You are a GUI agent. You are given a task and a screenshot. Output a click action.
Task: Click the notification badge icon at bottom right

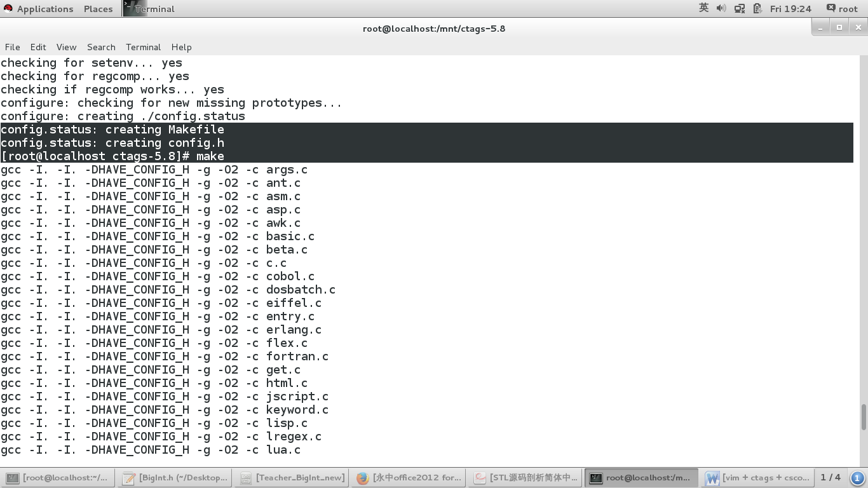click(857, 478)
